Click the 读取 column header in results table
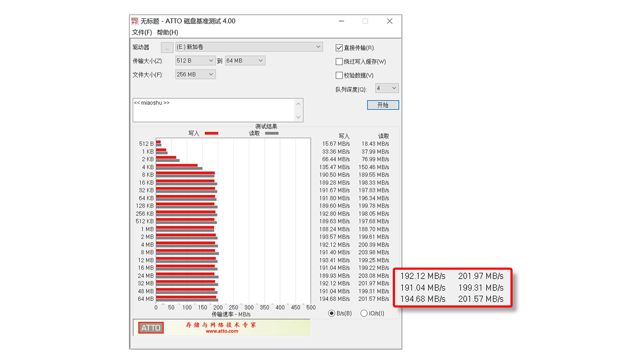Viewport: 637px width, 364px height. pyautogui.click(x=383, y=136)
